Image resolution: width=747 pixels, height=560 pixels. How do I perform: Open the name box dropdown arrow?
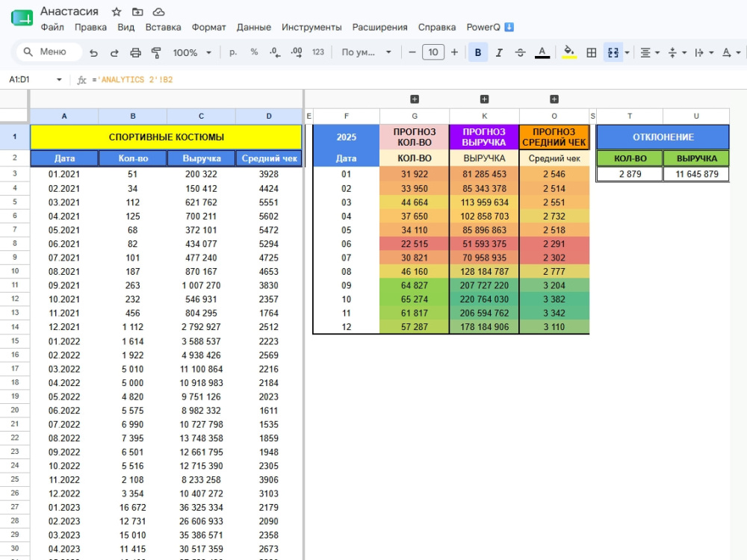(59, 80)
